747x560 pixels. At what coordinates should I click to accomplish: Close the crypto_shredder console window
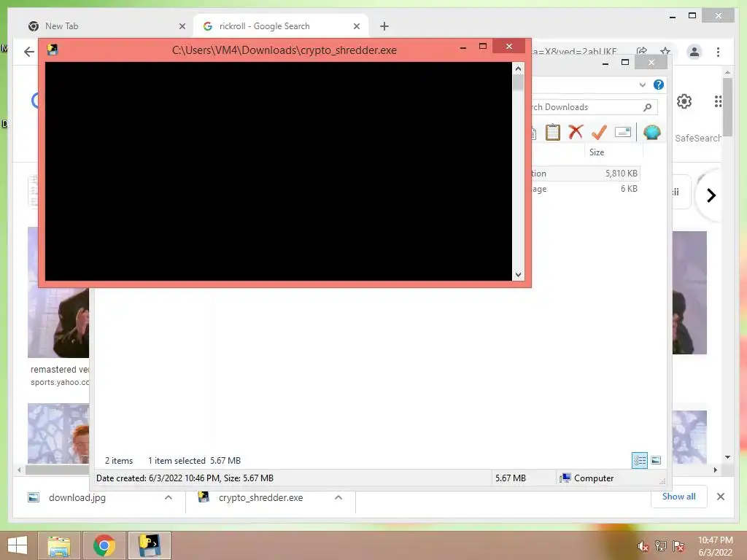[508, 46]
